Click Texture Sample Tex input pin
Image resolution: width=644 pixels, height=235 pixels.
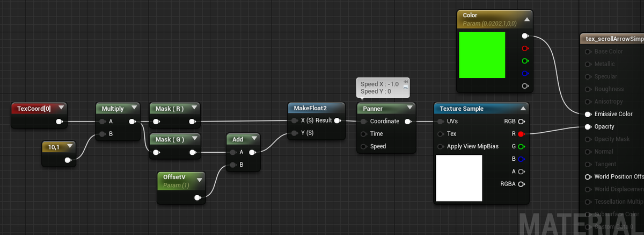pos(441,134)
